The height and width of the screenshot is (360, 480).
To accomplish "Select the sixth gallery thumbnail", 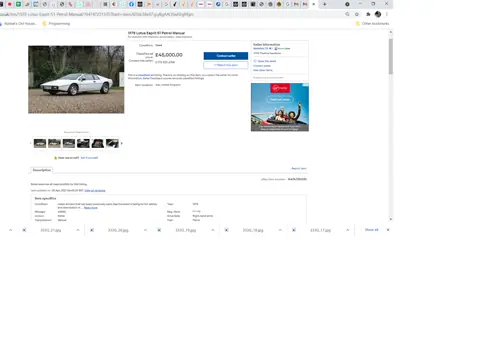I will (112, 143).
